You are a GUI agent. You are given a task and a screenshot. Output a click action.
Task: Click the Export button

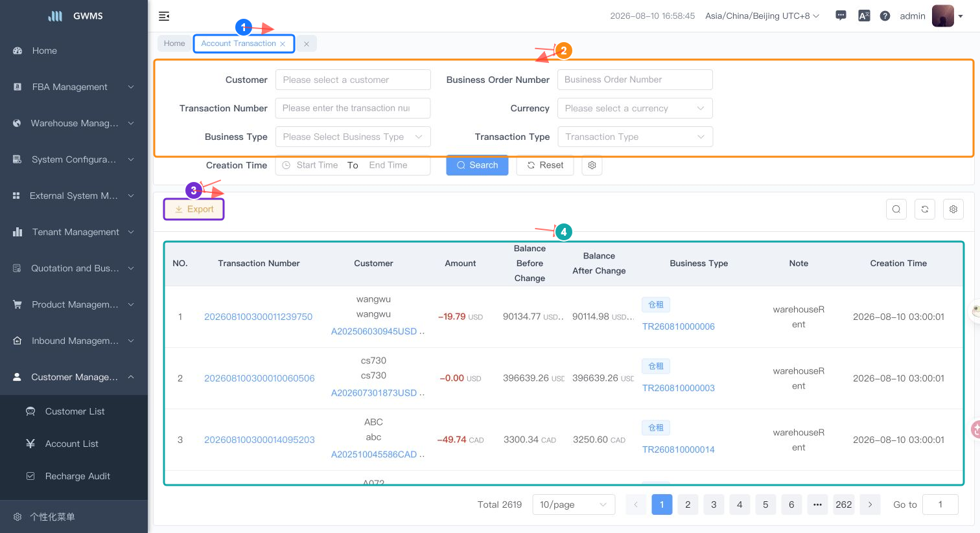(x=194, y=209)
